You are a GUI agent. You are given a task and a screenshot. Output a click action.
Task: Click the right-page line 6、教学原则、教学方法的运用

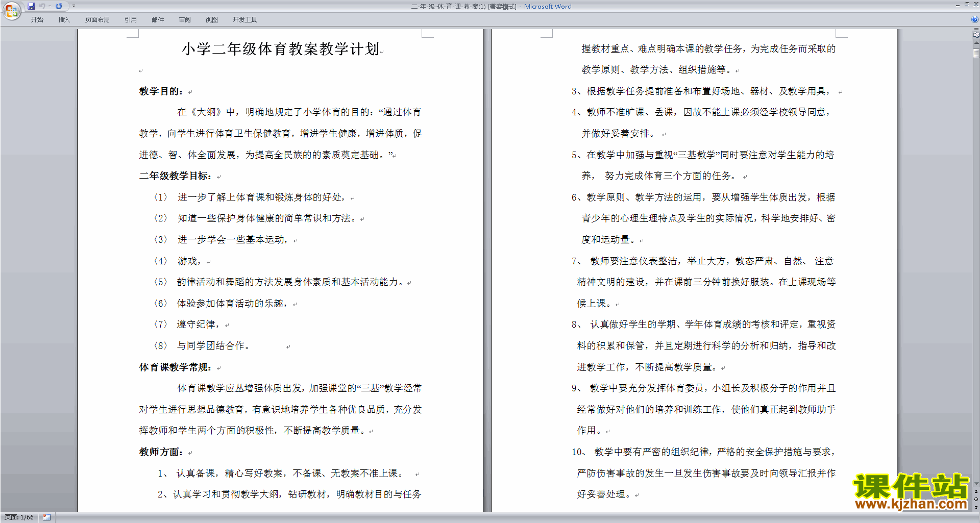(x=703, y=197)
